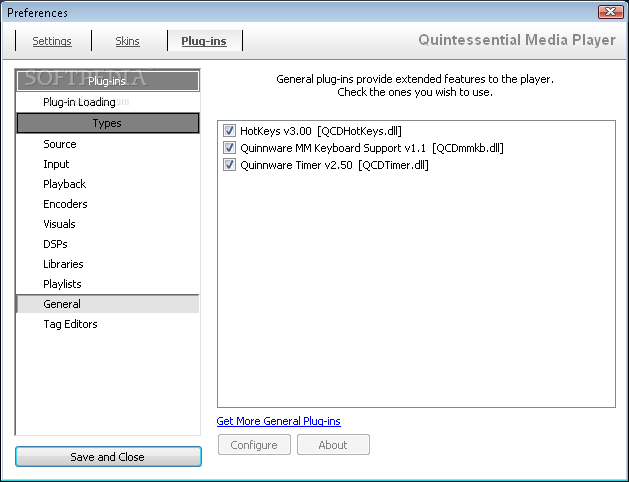Click the Plug-ins sidebar header
This screenshot has height=482, width=629.
(x=108, y=81)
